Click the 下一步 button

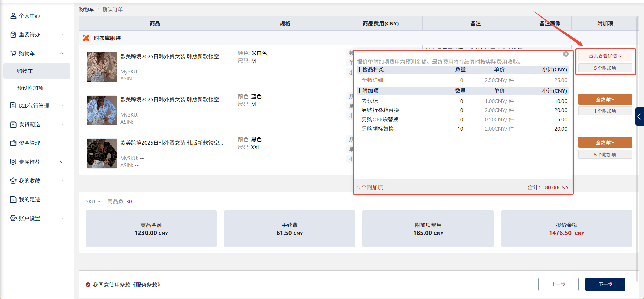pos(605,284)
